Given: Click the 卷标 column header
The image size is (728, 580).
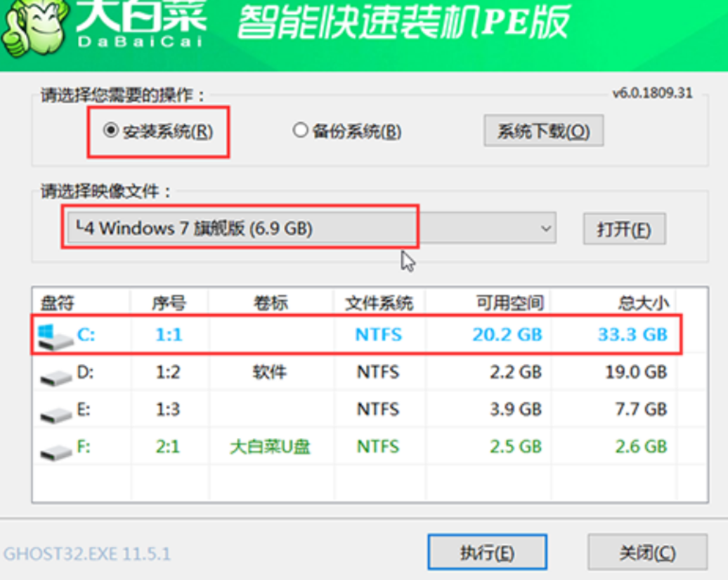Looking at the screenshot, I should tap(271, 303).
